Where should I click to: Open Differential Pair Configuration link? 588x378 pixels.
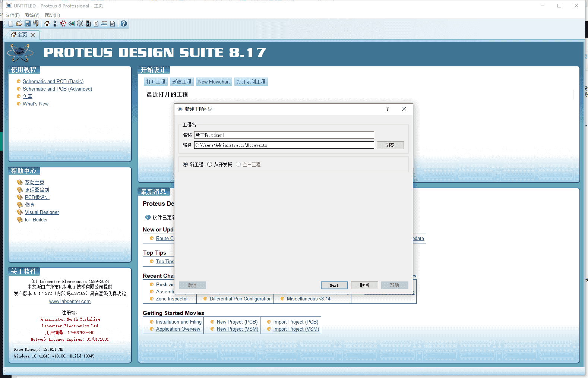tap(241, 299)
